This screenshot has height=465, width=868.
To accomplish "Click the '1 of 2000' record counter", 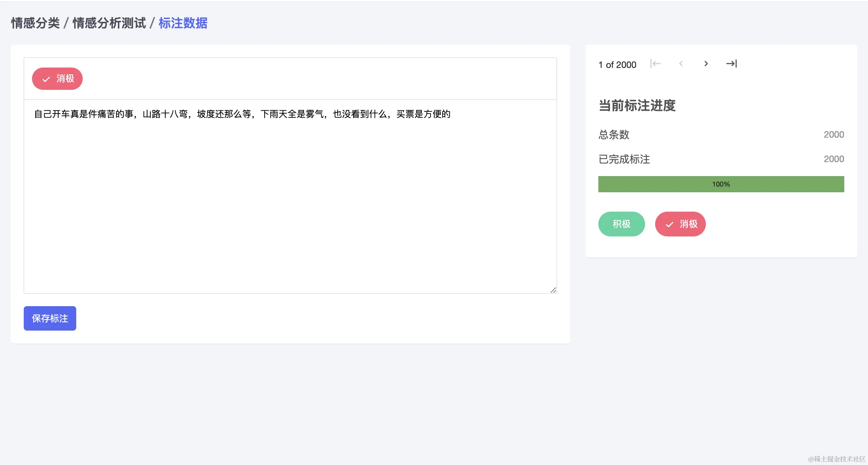I will [617, 65].
